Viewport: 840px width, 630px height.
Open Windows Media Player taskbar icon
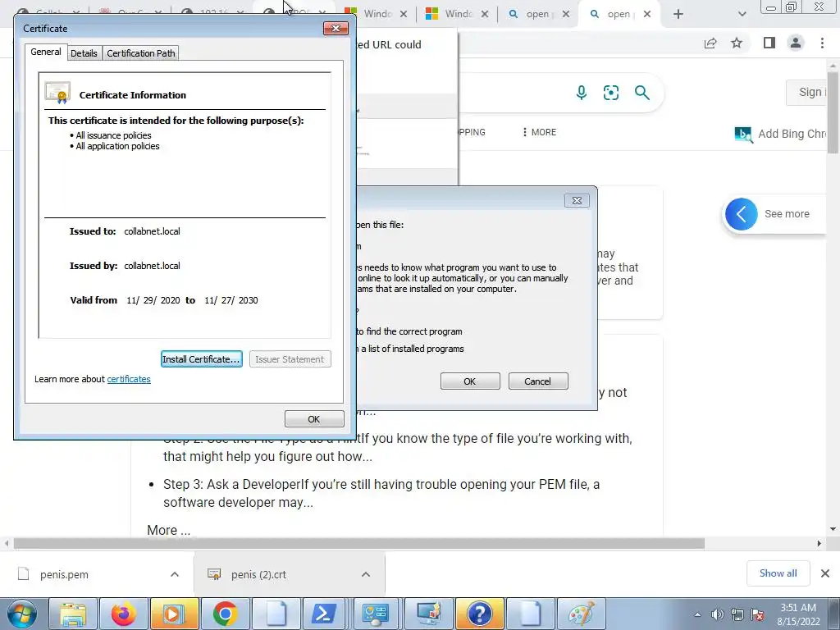tap(174, 614)
